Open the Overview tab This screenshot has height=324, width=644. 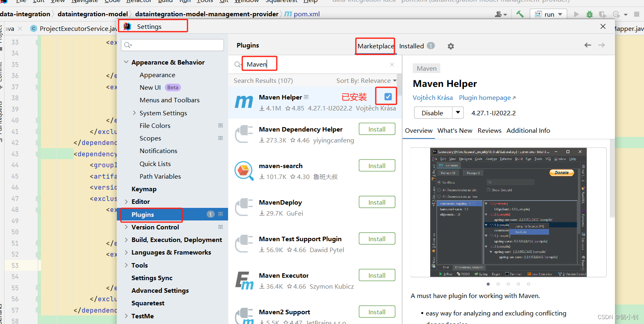point(419,130)
